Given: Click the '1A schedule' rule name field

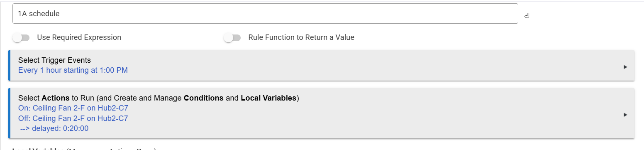Looking at the screenshot, I should tap(265, 14).
